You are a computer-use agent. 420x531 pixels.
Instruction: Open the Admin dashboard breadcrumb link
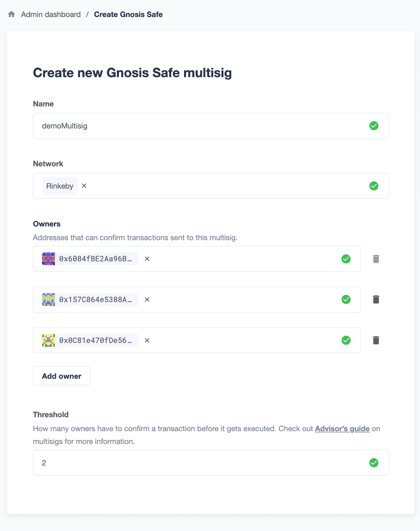click(51, 14)
